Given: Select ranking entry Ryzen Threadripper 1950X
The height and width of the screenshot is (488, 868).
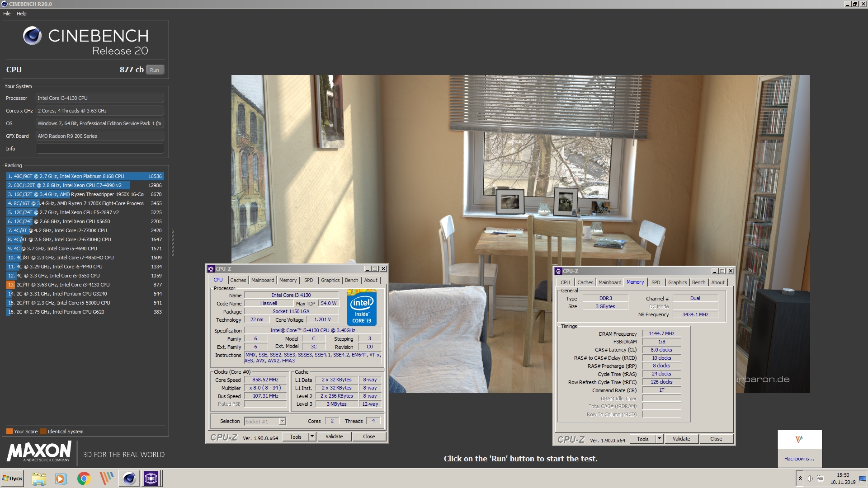Looking at the screenshot, I should [85, 194].
